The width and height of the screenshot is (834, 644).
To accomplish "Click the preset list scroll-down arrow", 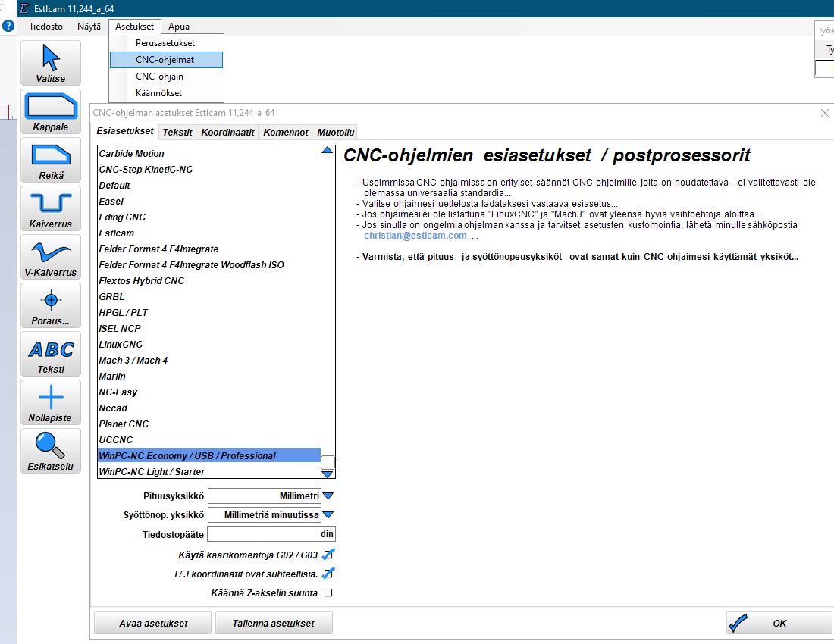I will click(x=328, y=474).
